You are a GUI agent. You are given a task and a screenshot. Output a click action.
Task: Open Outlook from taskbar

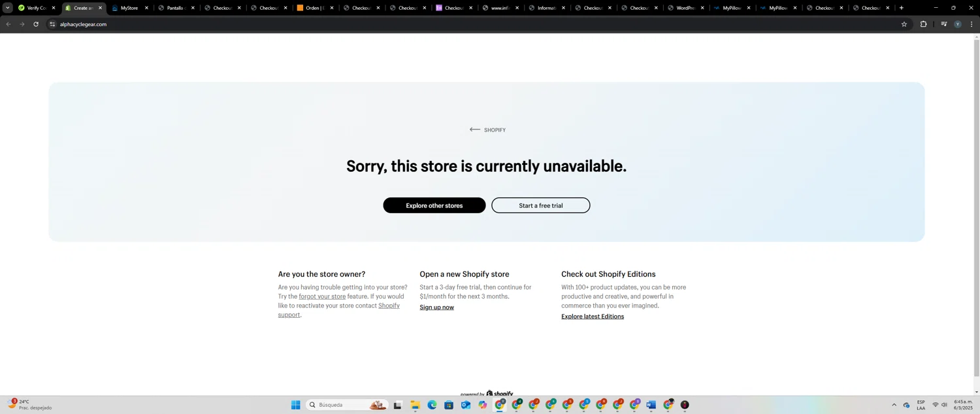click(466, 405)
